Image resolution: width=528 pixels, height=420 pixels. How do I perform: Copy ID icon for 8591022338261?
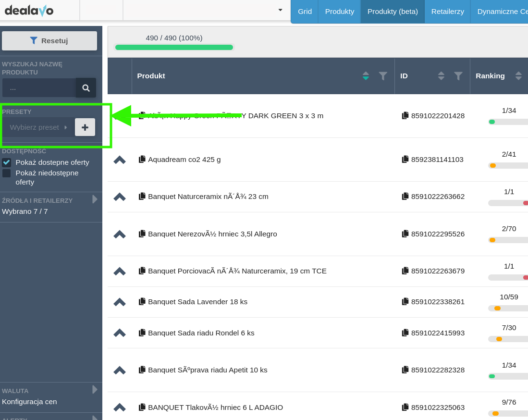[x=405, y=301]
